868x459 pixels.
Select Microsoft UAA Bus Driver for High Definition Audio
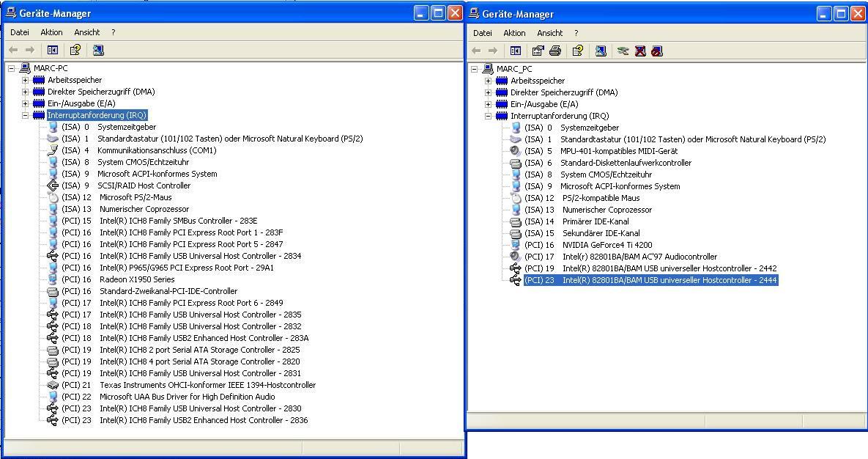click(x=168, y=397)
